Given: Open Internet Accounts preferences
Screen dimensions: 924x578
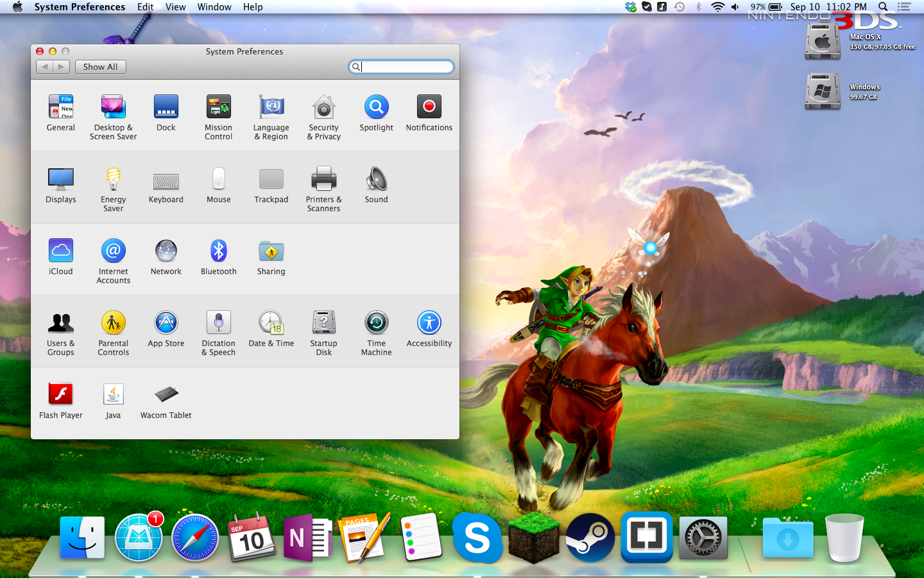Looking at the screenshot, I should click(x=113, y=261).
